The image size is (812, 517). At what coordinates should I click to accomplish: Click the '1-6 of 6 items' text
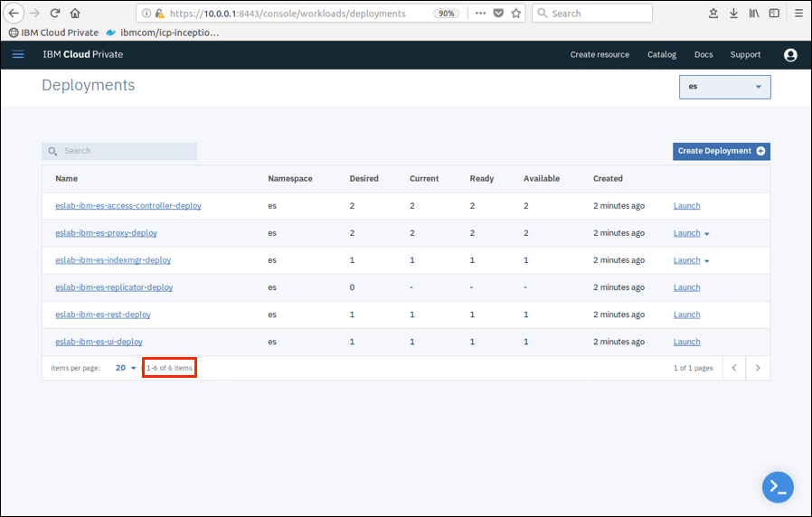(169, 368)
